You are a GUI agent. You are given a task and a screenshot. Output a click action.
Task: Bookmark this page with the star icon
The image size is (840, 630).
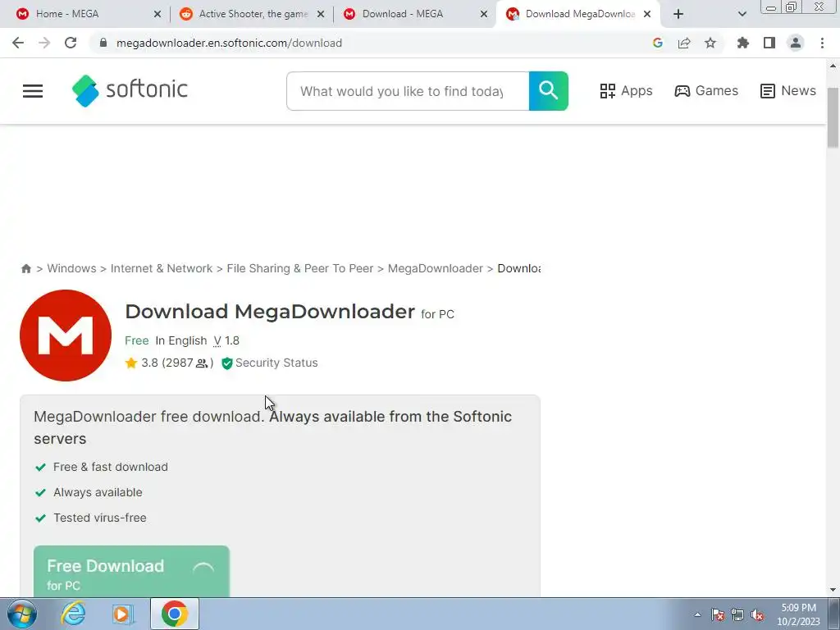pos(710,43)
